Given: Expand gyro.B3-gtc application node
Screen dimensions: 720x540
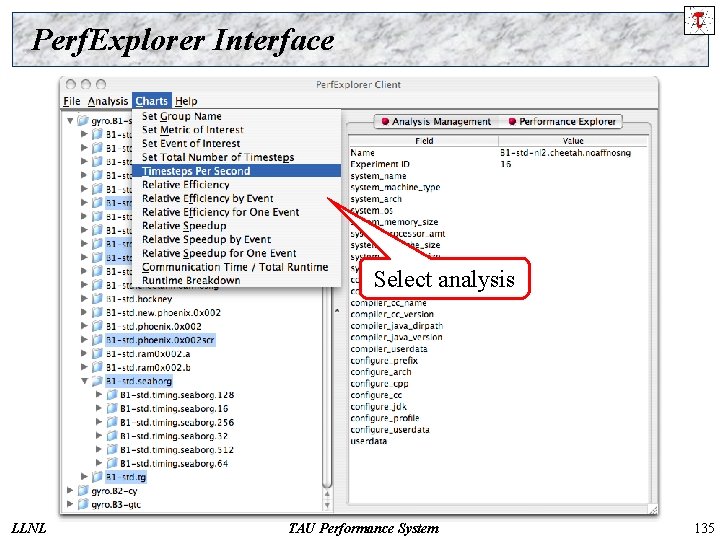Looking at the screenshot, I should 70,504.
